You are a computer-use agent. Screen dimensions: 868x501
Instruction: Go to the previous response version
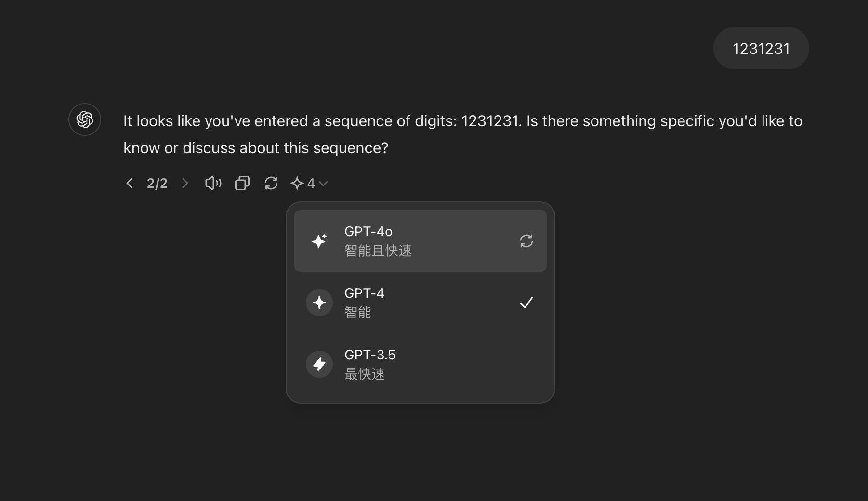click(x=129, y=183)
